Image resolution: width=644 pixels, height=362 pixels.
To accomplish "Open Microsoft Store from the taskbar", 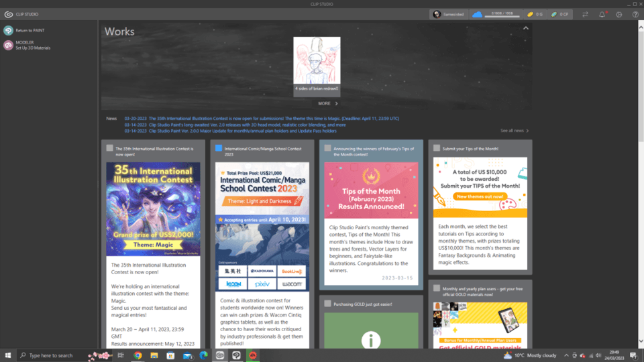I will point(170,355).
